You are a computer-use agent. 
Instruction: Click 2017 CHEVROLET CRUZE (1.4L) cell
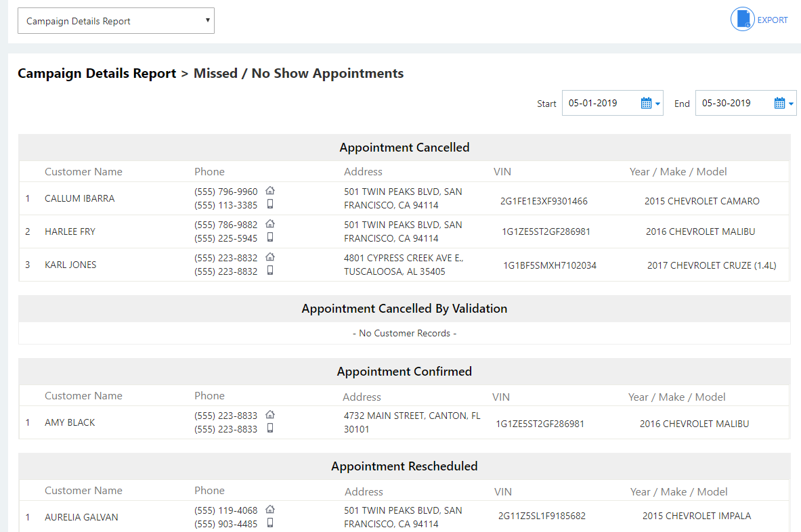(x=712, y=265)
